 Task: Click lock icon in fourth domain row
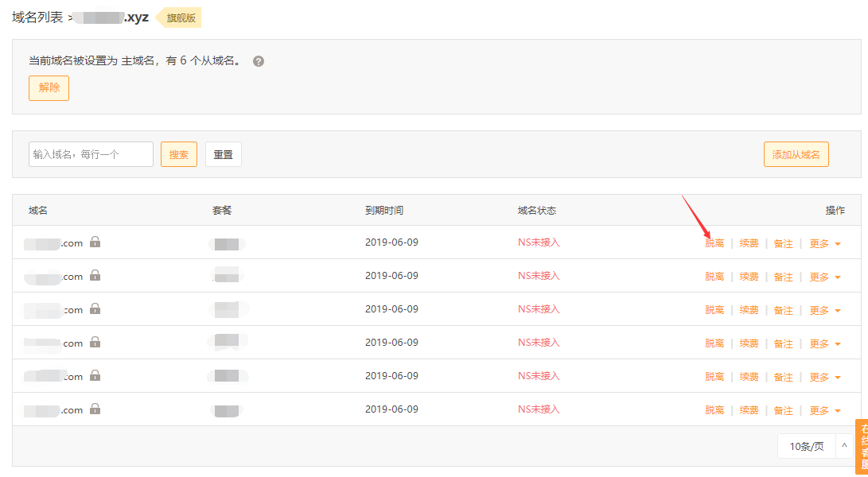[x=95, y=342]
